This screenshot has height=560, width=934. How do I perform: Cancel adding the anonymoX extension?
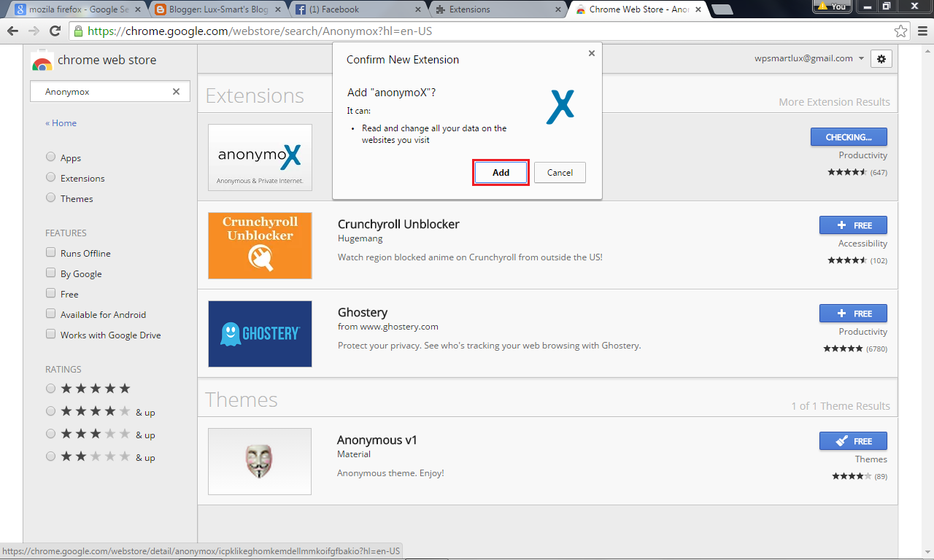tap(560, 173)
